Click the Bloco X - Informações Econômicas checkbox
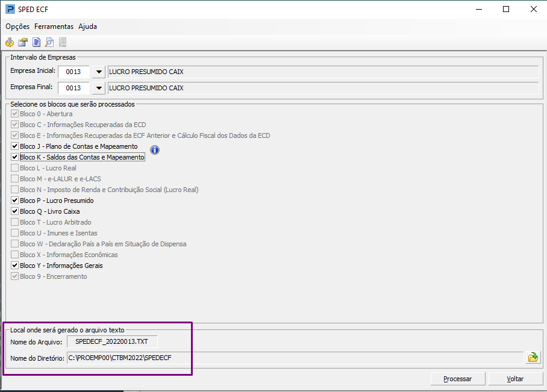Screen dimensions: 547x392 [x=14, y=254]
